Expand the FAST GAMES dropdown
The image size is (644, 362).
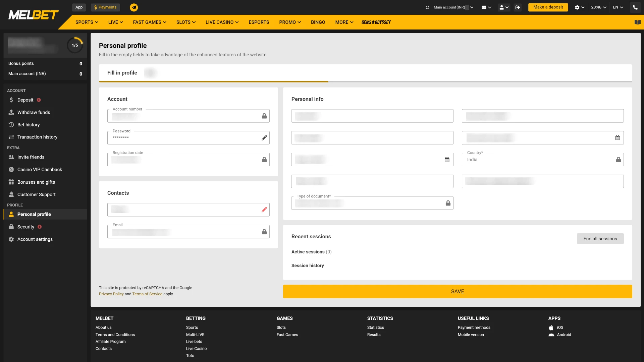[x=150, y=22]
